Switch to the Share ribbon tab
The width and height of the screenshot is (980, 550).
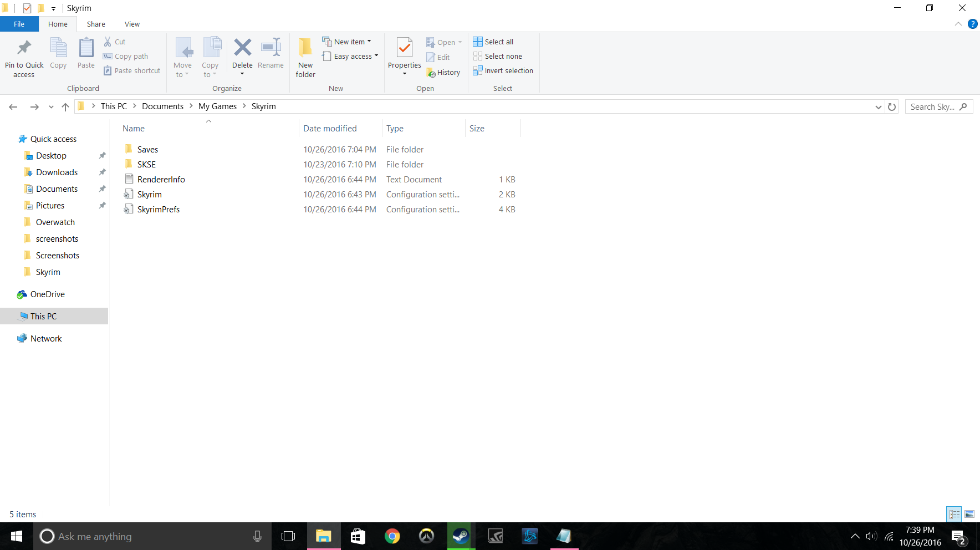click(x=96, y=24)
